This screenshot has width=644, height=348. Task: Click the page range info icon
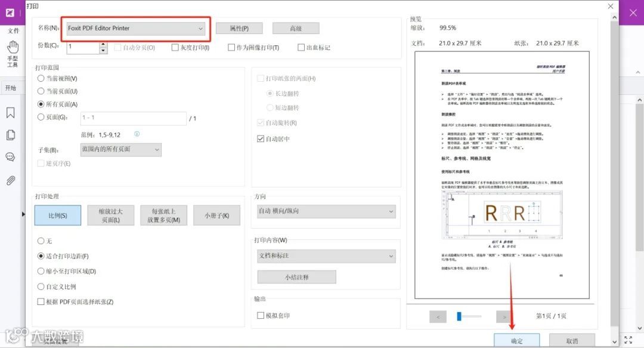coord(137,134)
